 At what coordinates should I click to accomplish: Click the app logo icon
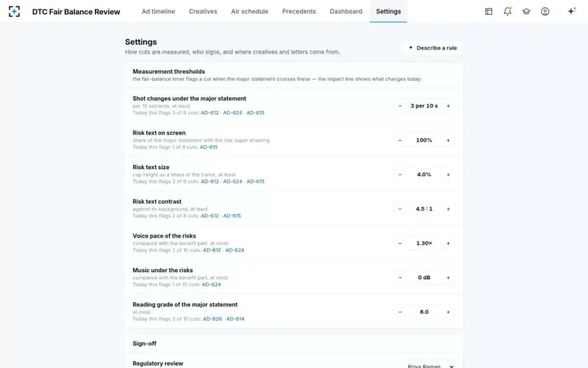click(14, 11)
